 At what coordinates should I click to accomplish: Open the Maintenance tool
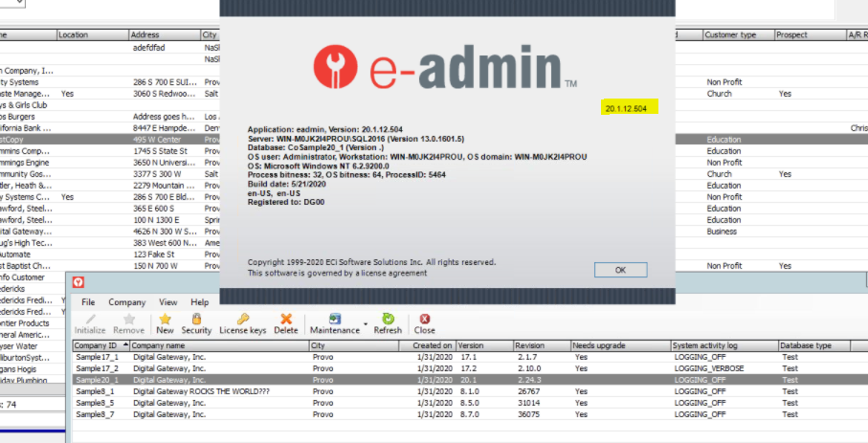(x=334, y=323)
